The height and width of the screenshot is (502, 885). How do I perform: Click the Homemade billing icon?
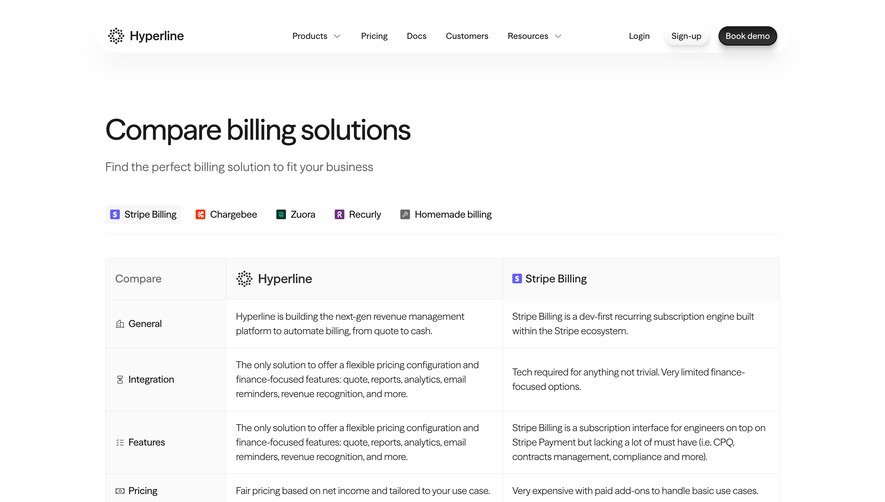[405, 214]
